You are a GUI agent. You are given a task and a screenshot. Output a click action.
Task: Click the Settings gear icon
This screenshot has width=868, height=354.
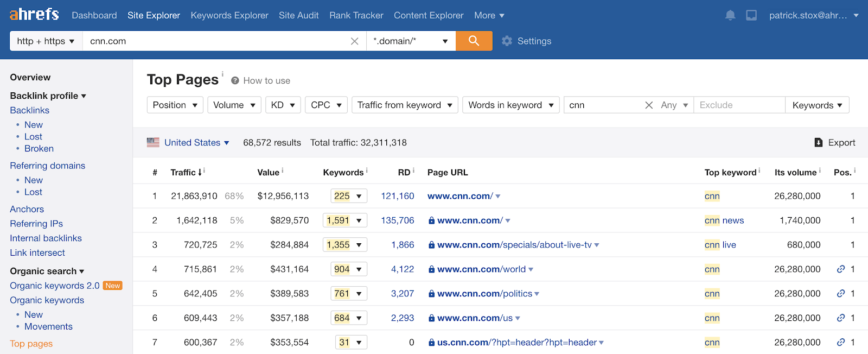click(x=507, y=41)
